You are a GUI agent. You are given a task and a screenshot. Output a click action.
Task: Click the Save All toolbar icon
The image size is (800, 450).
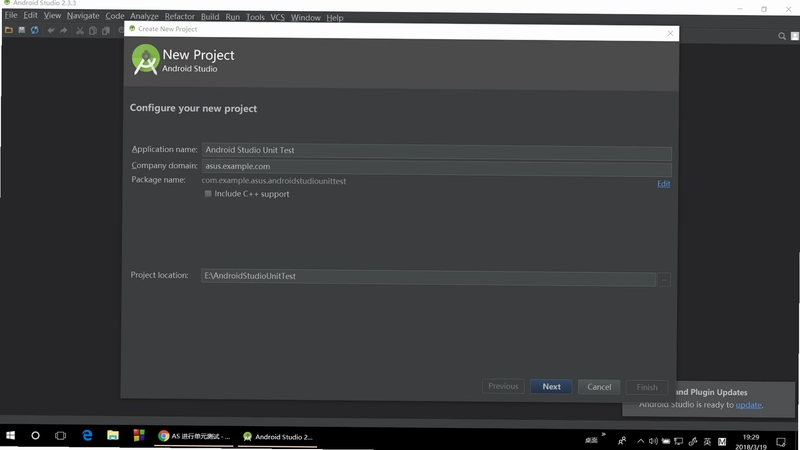(21, 31)
